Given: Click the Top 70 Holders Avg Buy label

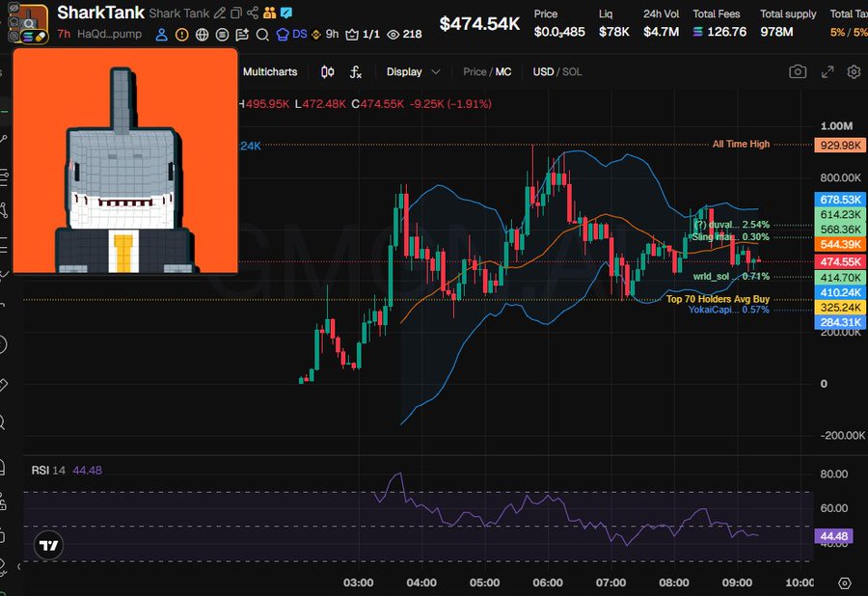Looking at the screenshot, I should pyautogui.click(x=718, y=299).
